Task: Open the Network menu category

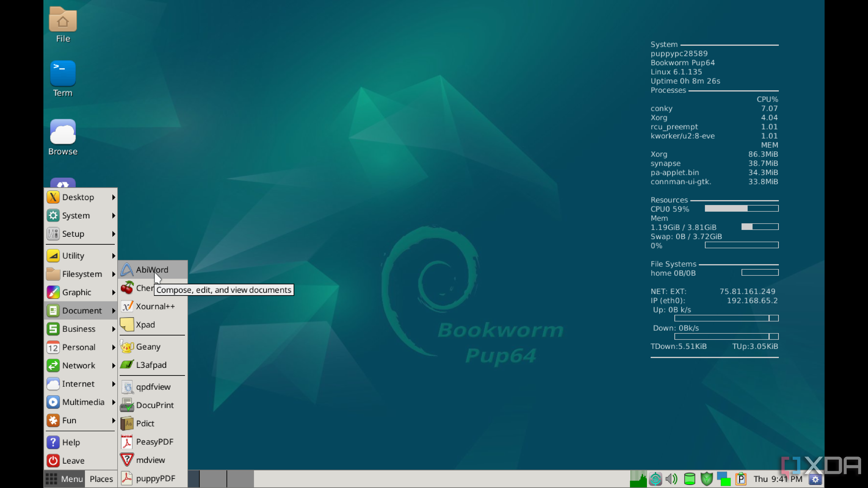Action: tap(81, 365)
